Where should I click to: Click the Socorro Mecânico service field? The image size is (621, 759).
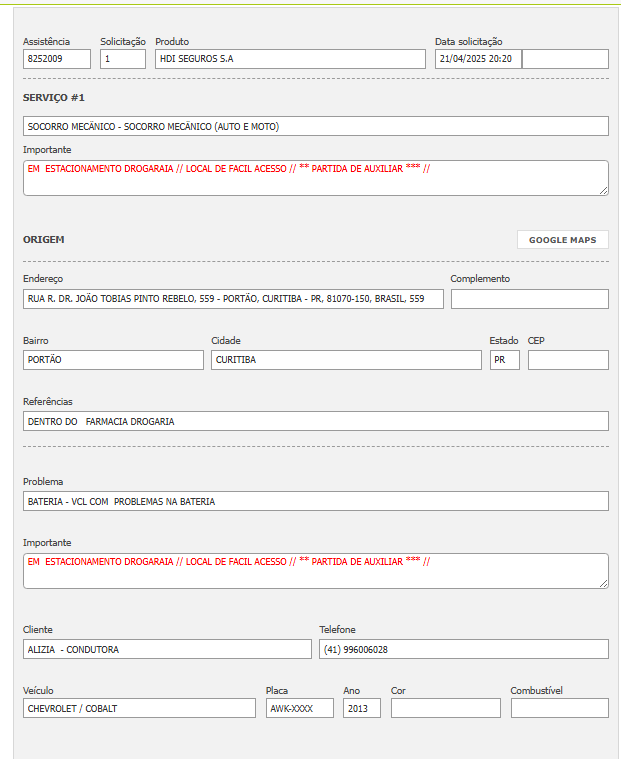pyautogui.click(x=315, y=126)
